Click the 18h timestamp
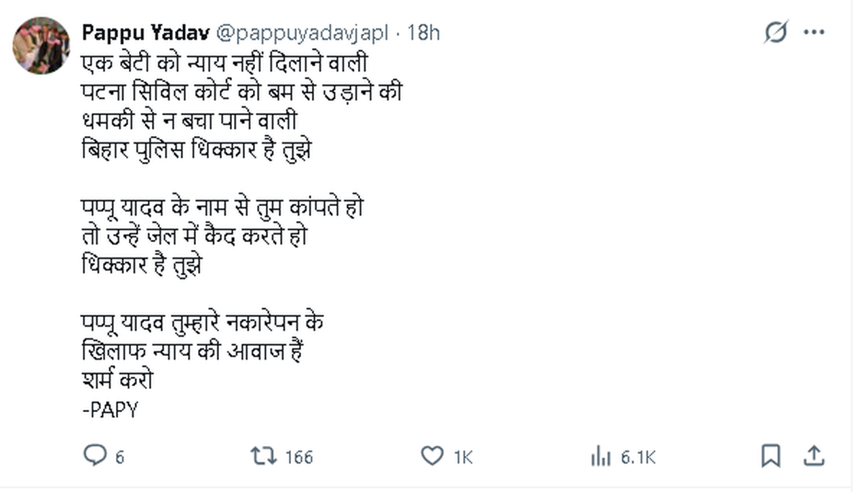This screenshot has height=492, width=868. (423, 32)
